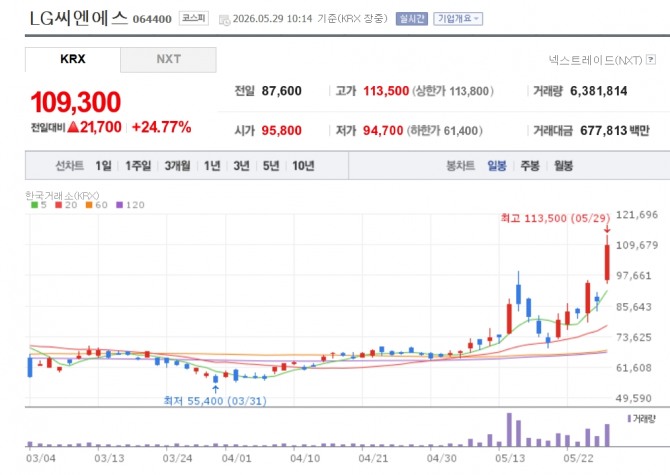Screen dimensions: 670x475
Task: Click the 한국거래소(KRX) chart caption
Action: pos(62,196)
